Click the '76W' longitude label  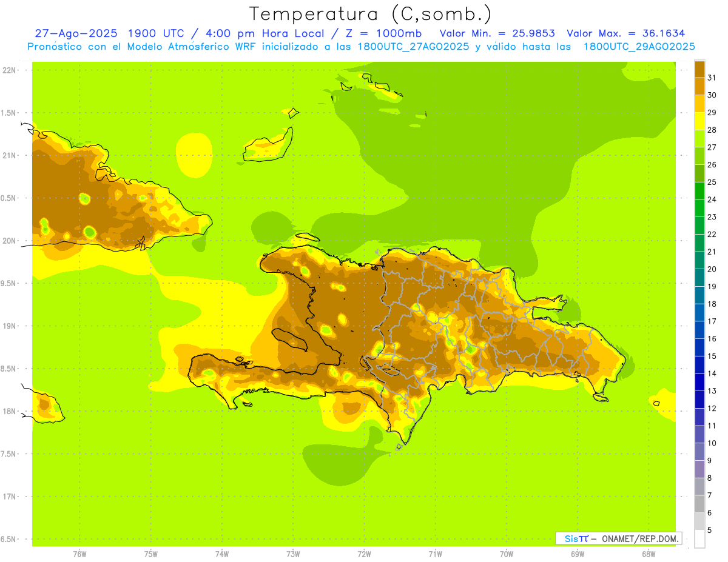pos(79,554)
